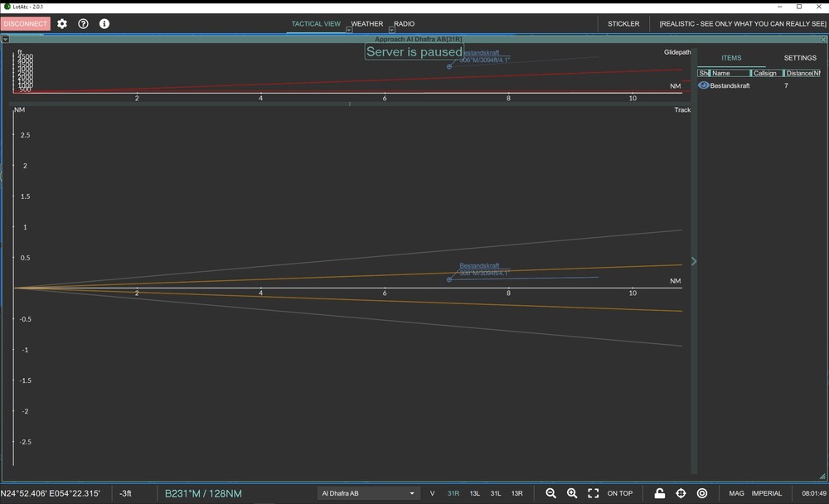The height and width of the screenshot is (504, 829).
Task: Open the SETTINGS tab in side panel
Action: 800,58
